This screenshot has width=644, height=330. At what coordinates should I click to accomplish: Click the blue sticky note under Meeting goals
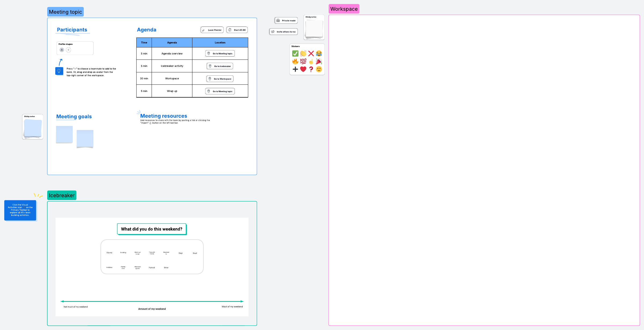pyautogui.click(x=64, y=134)
